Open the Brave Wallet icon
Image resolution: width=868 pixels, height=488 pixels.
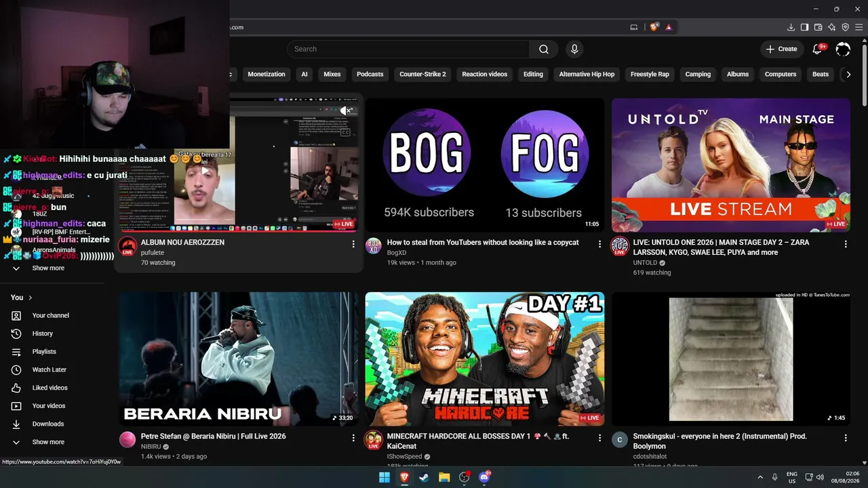tap(818, 27)
